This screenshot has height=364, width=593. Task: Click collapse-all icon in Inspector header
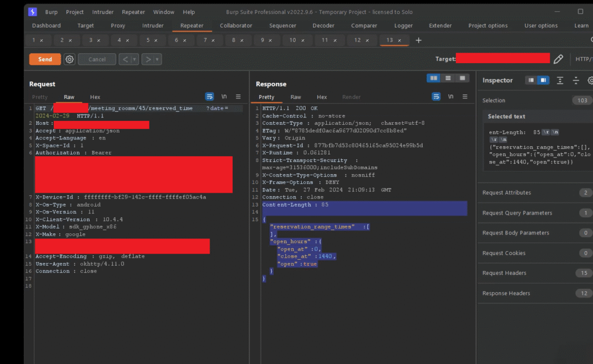(576, 80)
